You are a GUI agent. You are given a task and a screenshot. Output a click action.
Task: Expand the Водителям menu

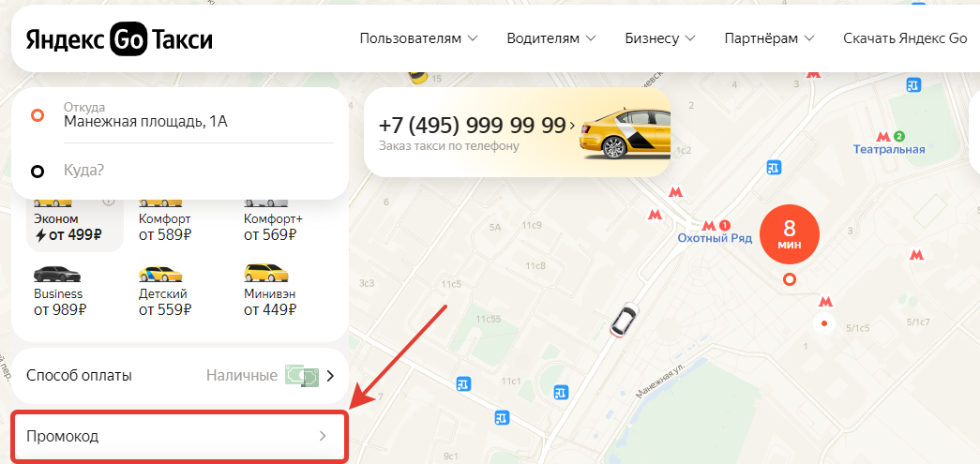click(551, 38)
